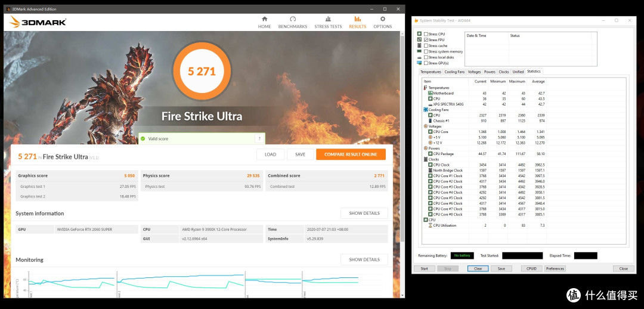Switch to the Temperatures tab in AIDA64
This screenshot has width=644, height=309.
click(431, 72)
